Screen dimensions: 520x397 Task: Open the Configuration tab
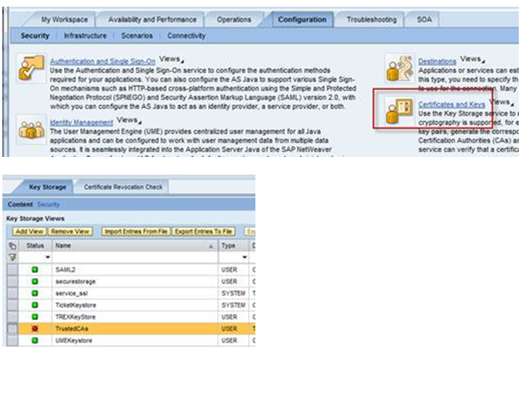pyautogui.click(x=302, y=20)
